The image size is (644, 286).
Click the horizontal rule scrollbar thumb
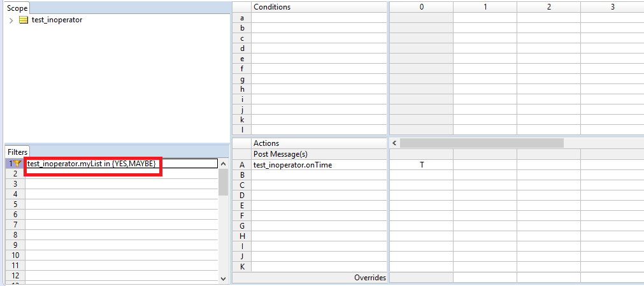pos(482,143)
